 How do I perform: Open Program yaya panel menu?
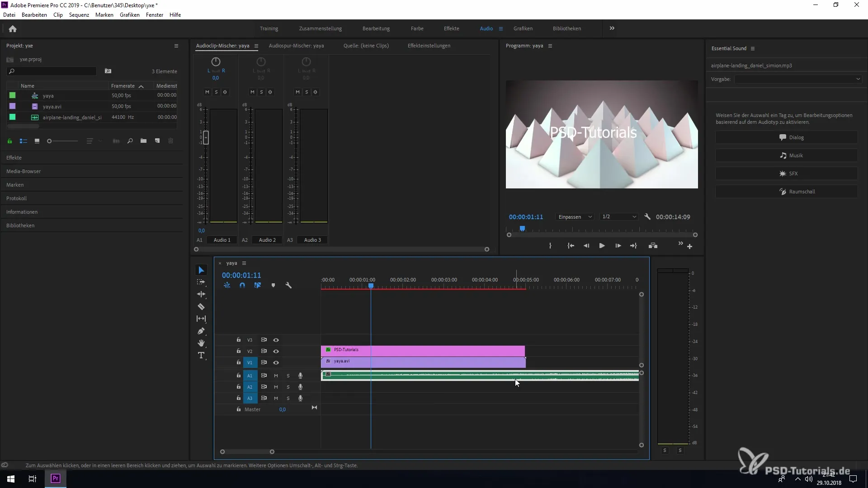(550, 46)
